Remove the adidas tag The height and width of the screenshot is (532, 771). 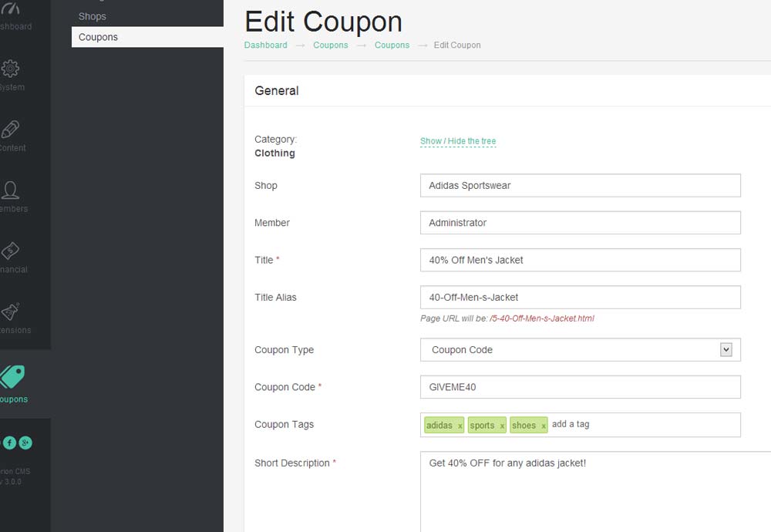tap(460, 426)
